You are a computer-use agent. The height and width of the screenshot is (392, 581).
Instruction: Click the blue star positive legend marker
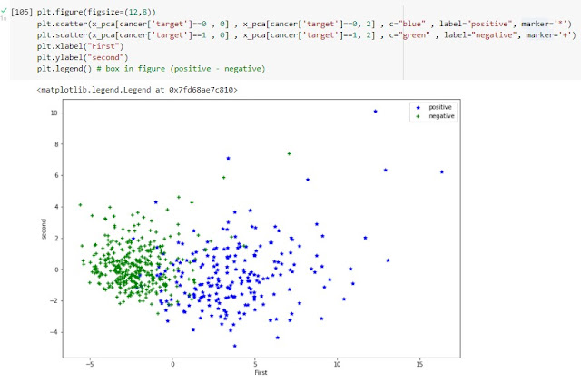(x=418, y=107)
